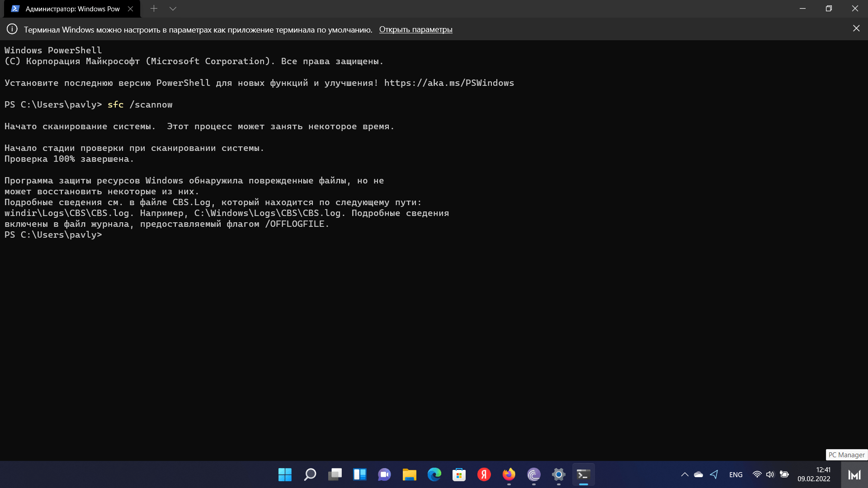Open the Windows Start menu
Screen dimensions: 868x488
pyautogui.click(x=285, y=474)
